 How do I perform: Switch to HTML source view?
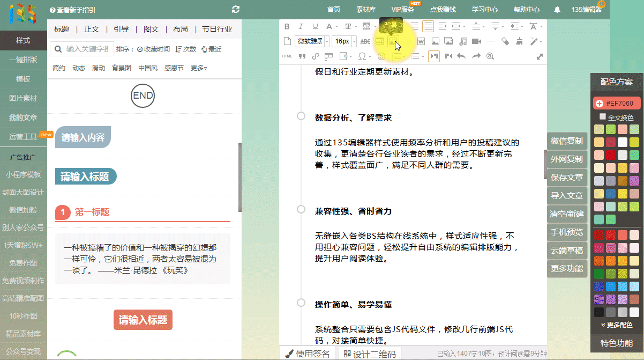coord(287,56)
